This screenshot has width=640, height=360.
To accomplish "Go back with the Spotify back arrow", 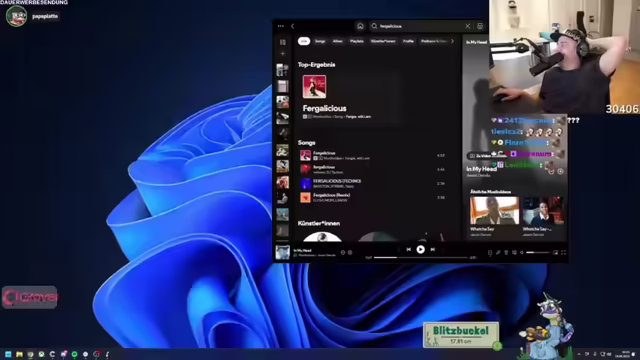I will (293, 26).
